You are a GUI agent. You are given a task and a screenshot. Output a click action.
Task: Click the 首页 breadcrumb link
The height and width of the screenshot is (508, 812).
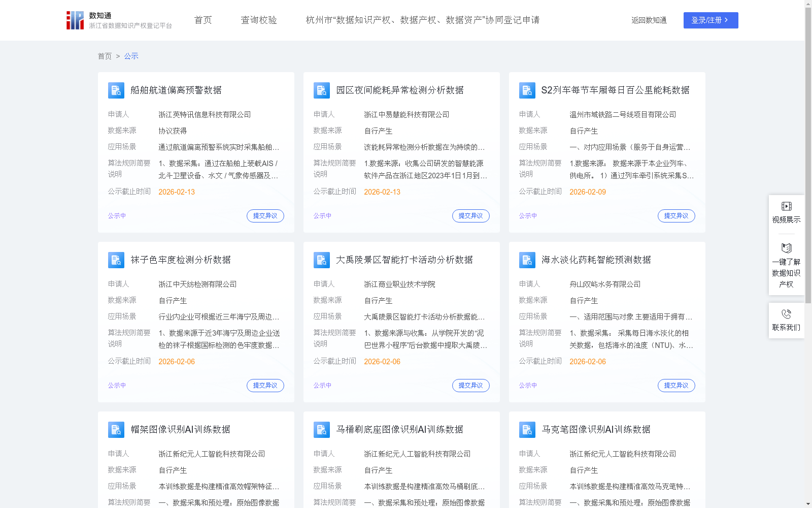point(105,56)
